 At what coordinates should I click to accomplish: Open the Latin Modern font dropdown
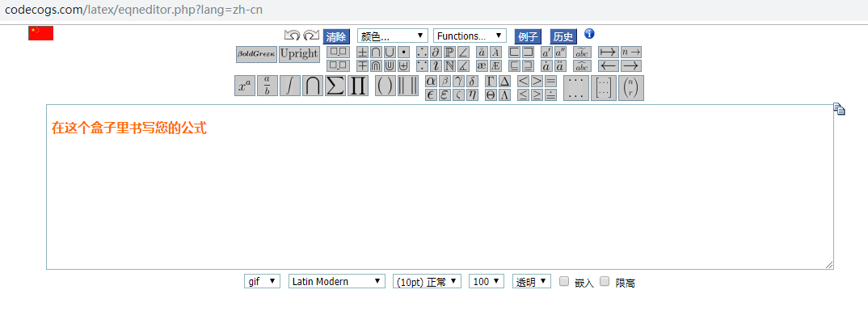336,281
